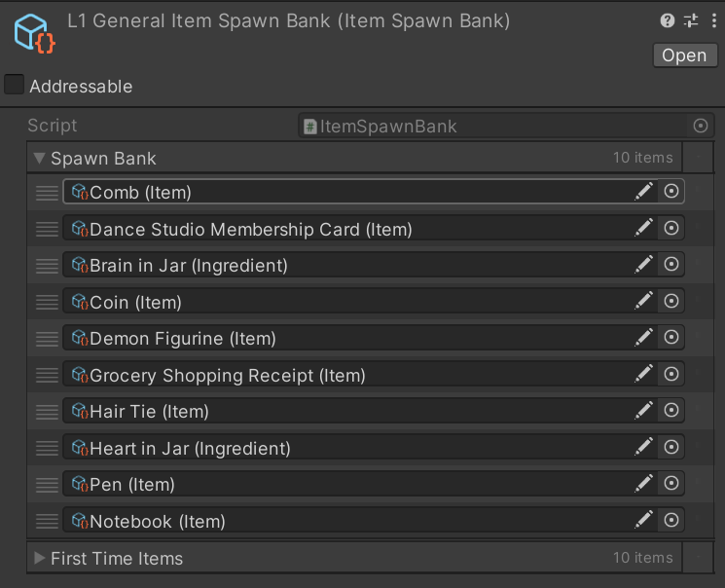Edit the Comb item with pencil icon
725x588 pixels.
[x=643, y=192]
